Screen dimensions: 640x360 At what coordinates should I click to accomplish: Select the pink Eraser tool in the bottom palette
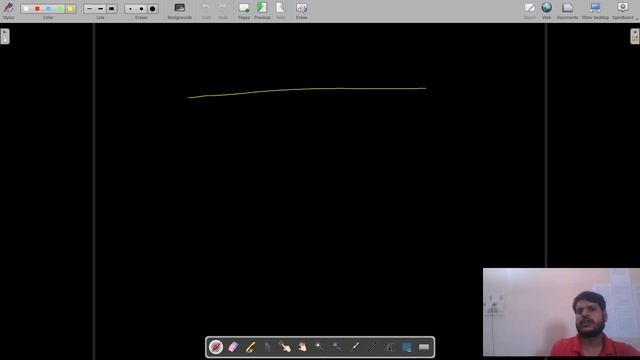coord(233,347)
